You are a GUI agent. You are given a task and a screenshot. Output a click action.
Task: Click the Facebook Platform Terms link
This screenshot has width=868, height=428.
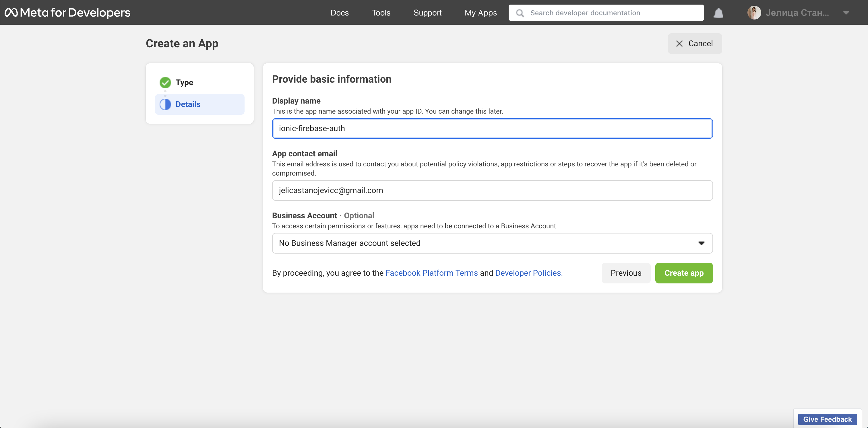[432, 273]
